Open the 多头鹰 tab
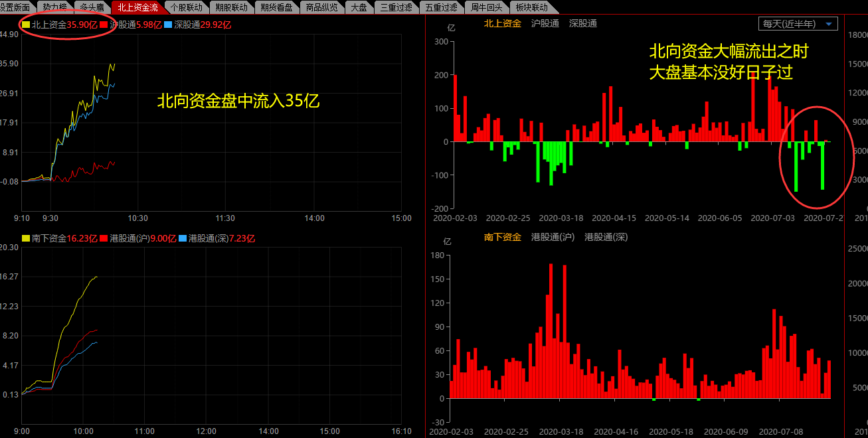 coord(91,7)
